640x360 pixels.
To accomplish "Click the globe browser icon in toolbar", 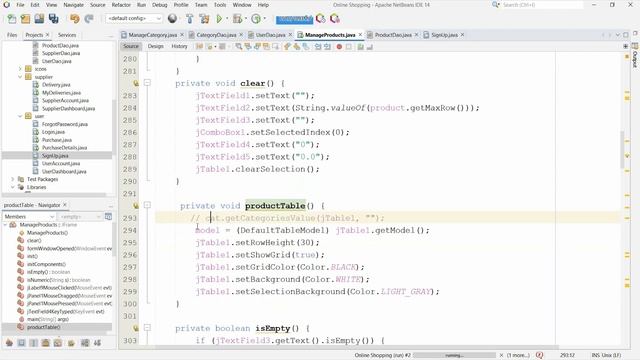I will coord(172,19).
